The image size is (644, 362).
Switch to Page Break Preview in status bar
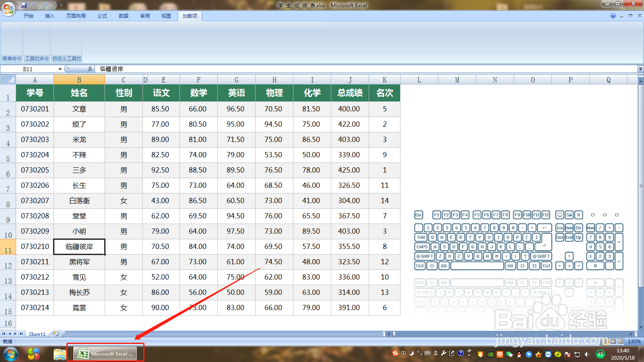pos(620,341)
